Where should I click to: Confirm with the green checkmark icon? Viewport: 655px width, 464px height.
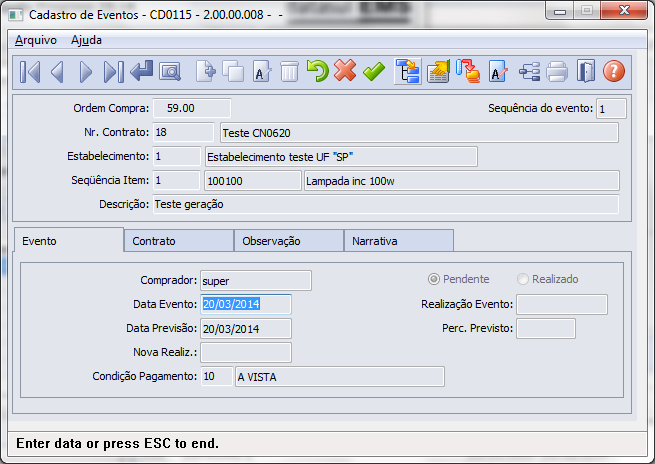pyautogui.click(x=374, y=71)
